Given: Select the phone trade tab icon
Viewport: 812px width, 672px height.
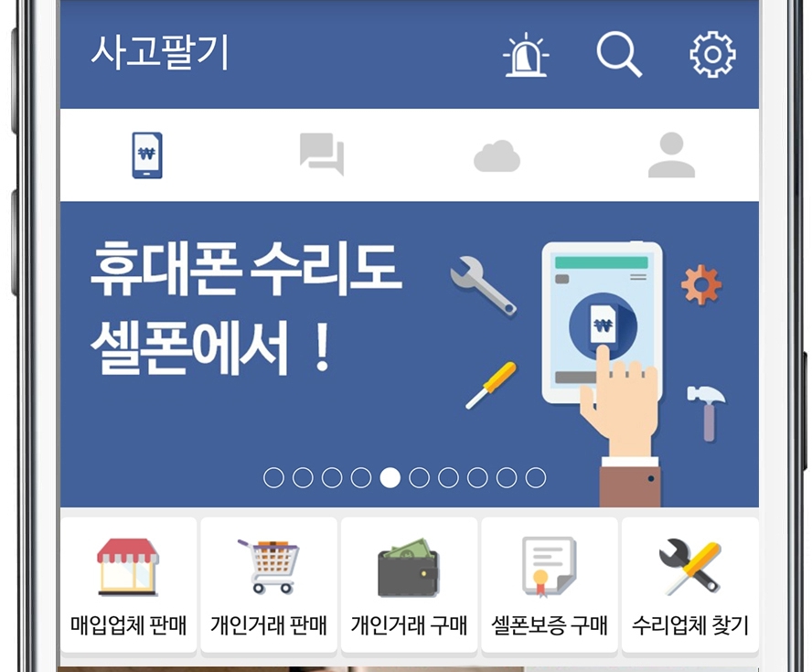Looking at the screenshot, I should pyautogui.click(x=147, y=155).
